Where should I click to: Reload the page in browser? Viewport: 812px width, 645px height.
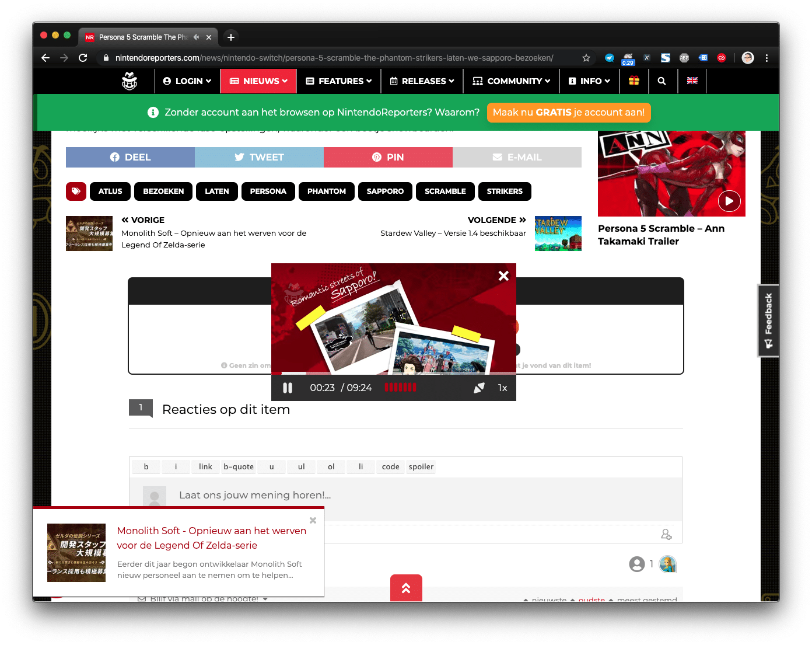click(83, 58)
